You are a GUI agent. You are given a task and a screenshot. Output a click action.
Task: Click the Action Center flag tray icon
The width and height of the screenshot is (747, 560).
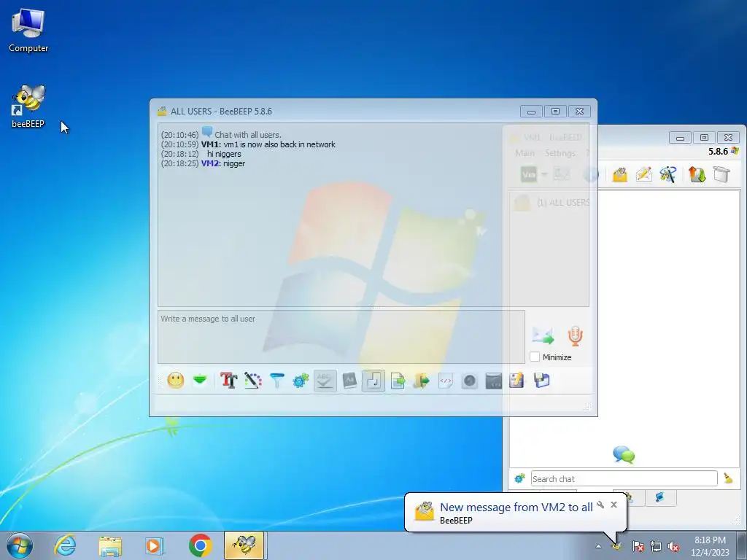click(x=638, y=546)
